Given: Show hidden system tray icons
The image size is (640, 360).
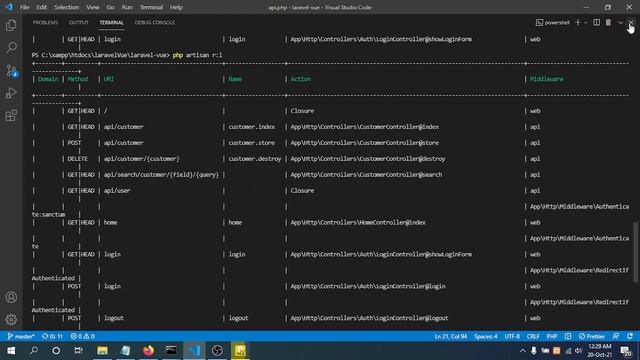Looking at the screenshot, I should [x=522, y=351].
